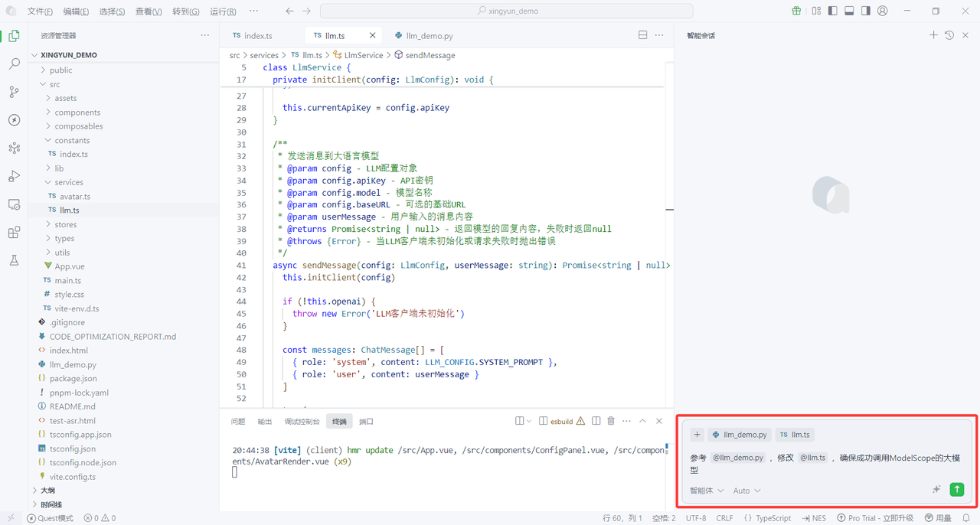Add context with plus in chat input
Image resolution: width=980 pixels, height=525 pixels.
point(697,435)
